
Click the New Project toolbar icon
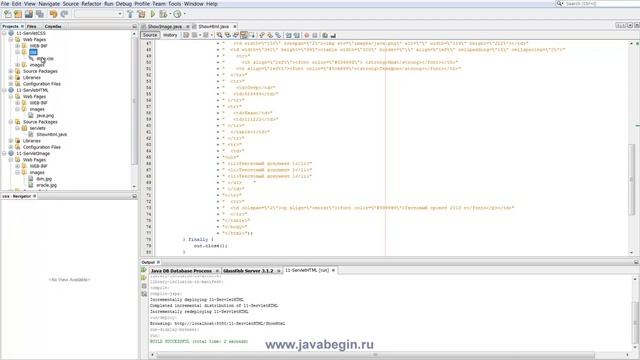18,14
